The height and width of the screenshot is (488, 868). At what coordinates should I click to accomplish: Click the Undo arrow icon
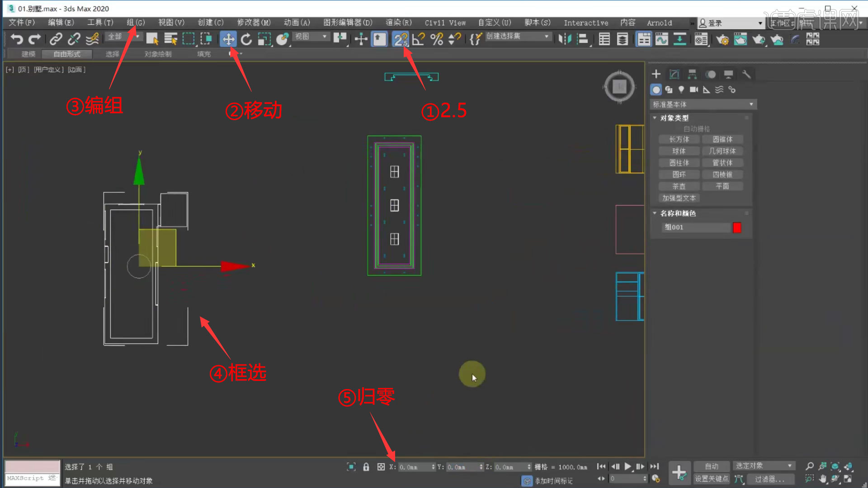pyautogui.click(x=17, y=39)
